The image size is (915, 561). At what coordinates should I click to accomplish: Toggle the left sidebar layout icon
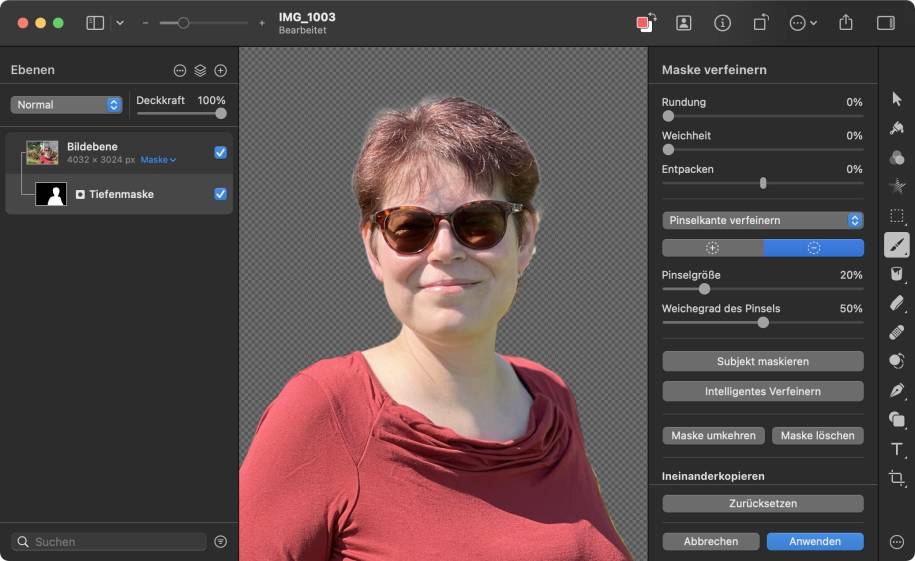coord(95,23)
